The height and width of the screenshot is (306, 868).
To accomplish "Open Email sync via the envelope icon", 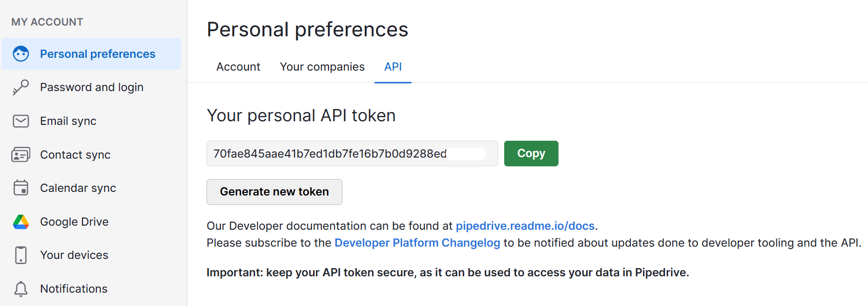I will (x=20, y=121).
